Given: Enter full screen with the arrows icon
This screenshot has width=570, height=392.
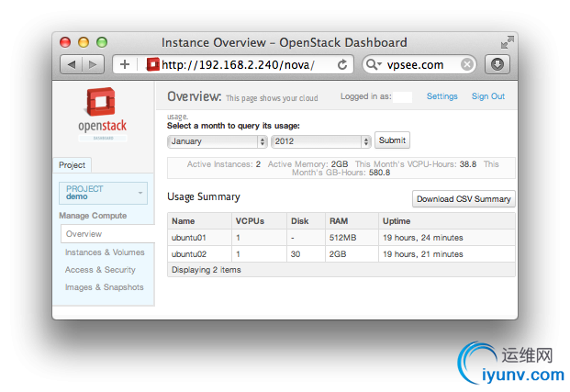Looking at the screenshot, I should click(507, 42).
